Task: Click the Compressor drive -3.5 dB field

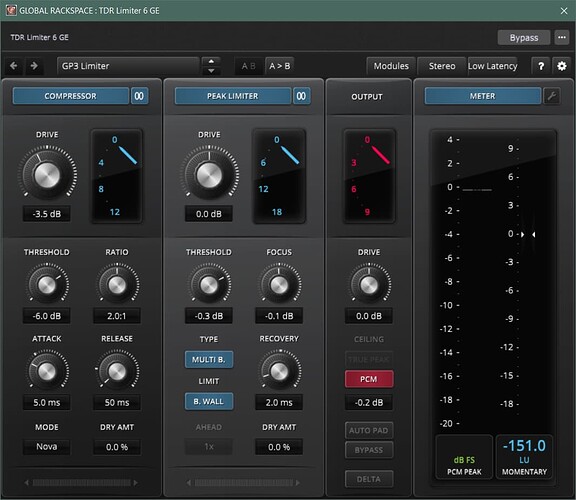Action: point(47,214)
